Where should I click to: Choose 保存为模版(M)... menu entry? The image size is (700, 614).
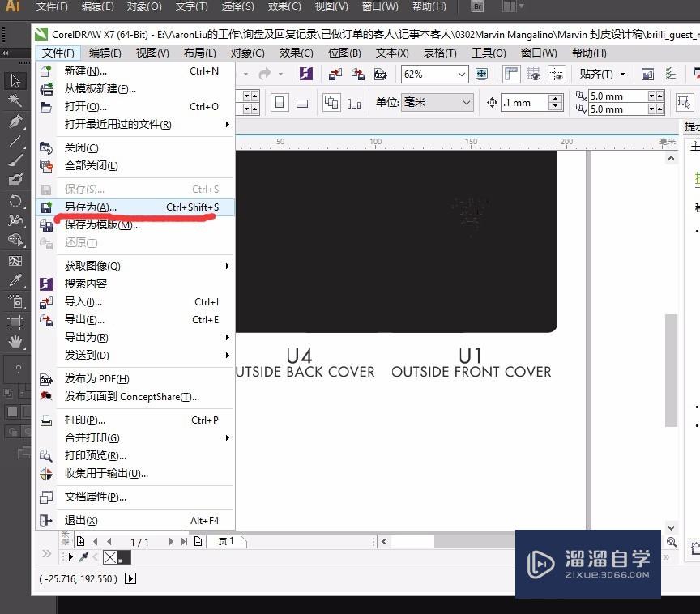click(x=134, y=225)
